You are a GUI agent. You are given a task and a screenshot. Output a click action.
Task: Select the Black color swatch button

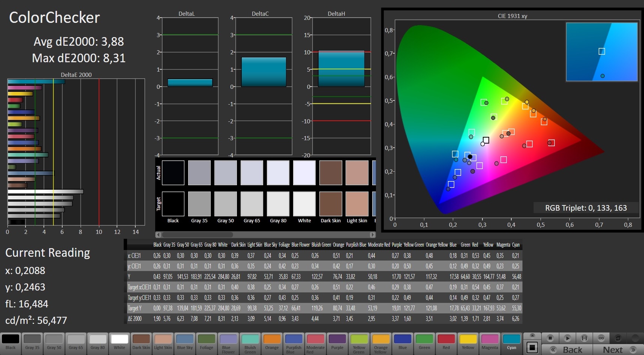(x=10, y=343)
